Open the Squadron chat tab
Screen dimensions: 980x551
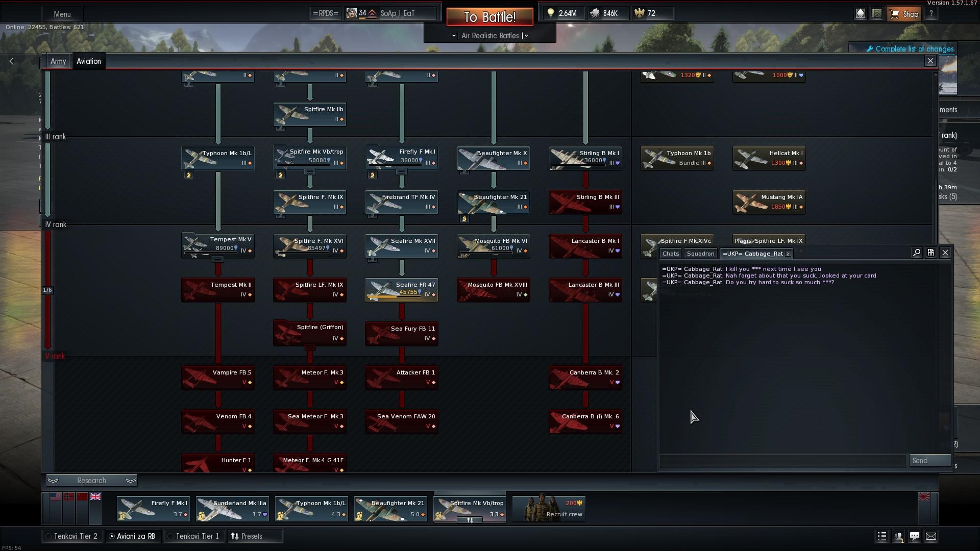(700, 254)
